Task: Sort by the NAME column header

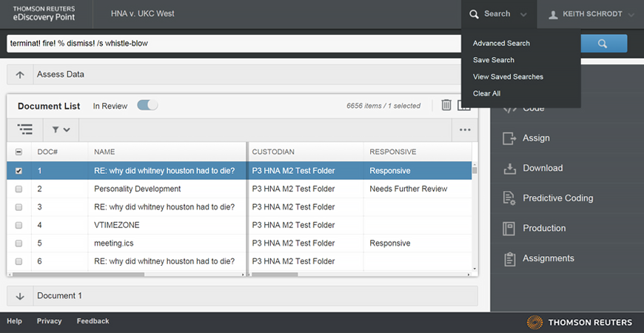Action: click(x=104, y=152)
